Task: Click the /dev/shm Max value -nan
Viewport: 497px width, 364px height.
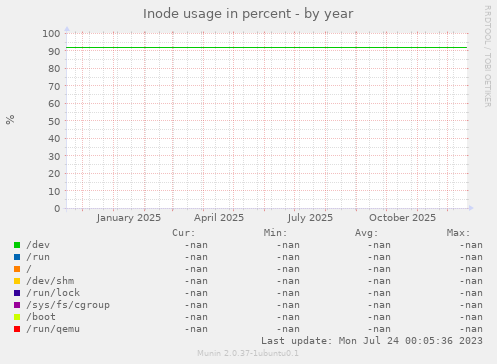Action: point(471,281)
